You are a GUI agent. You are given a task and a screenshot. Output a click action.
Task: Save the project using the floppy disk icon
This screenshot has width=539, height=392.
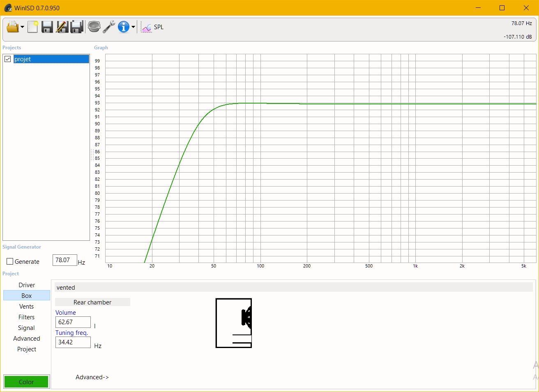coord(47,27)
